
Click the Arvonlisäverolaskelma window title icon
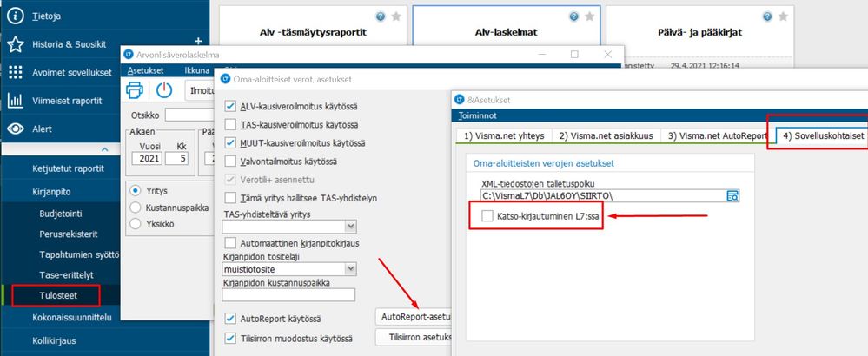(129, 54)
